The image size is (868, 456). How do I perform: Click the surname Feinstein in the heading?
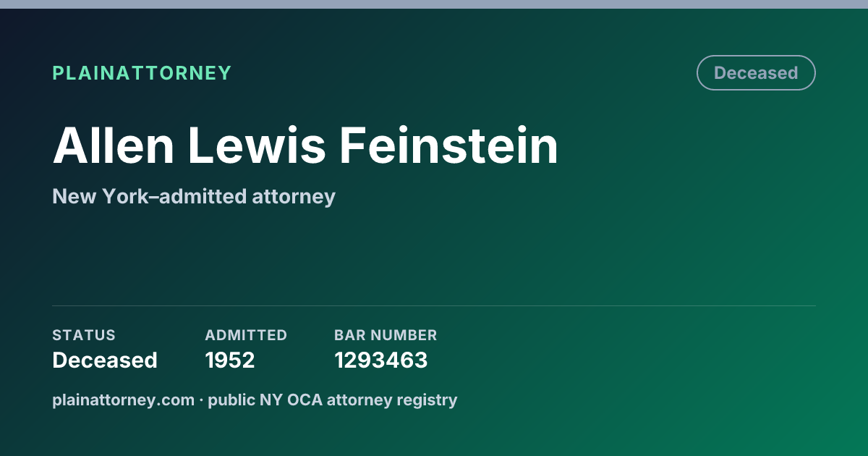click(449, 145)
